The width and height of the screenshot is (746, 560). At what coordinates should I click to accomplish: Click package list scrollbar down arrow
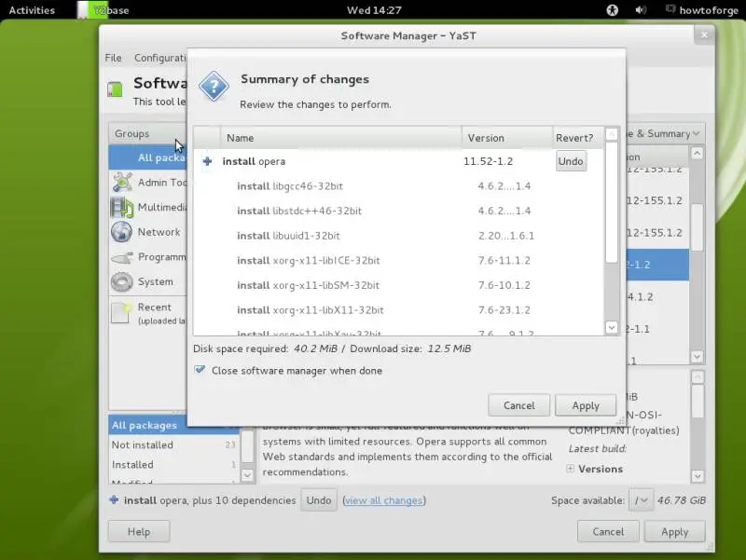[x=697, y=356]
